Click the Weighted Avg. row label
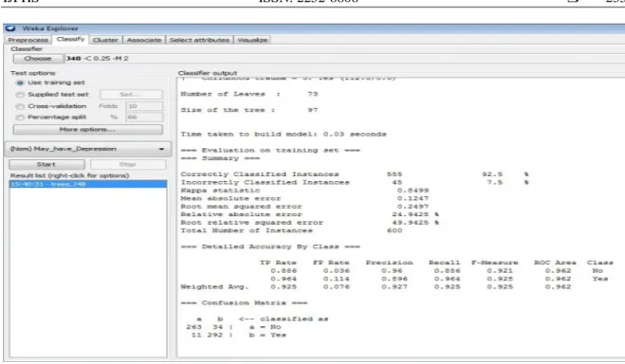625x364 pixels. (214, 286)
